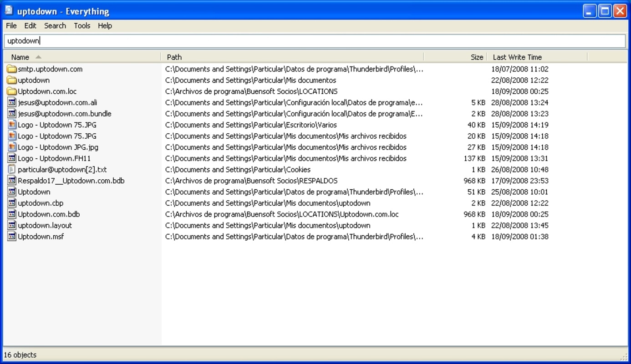Select the Uptodown.msf file icon
This screenshot has height=364, width=631.
point(12,237)
